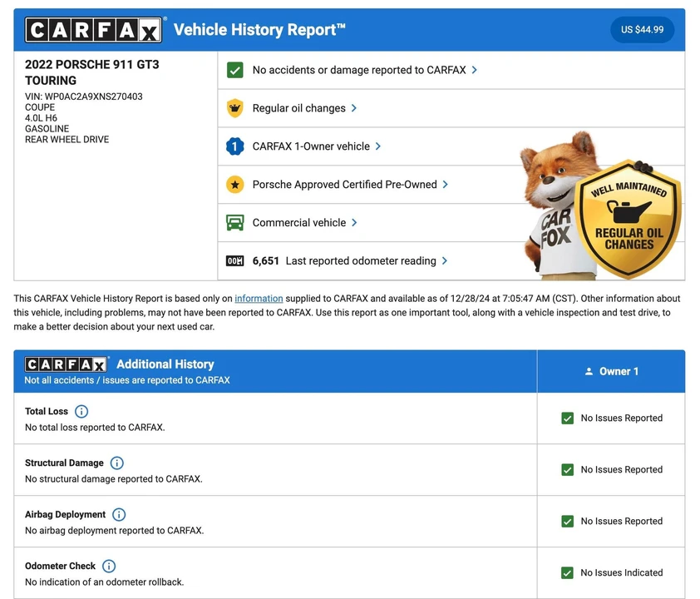Click the CARFAX logo in the header
700x599 pixels.
pyautogui.click(x=93, y=30)
